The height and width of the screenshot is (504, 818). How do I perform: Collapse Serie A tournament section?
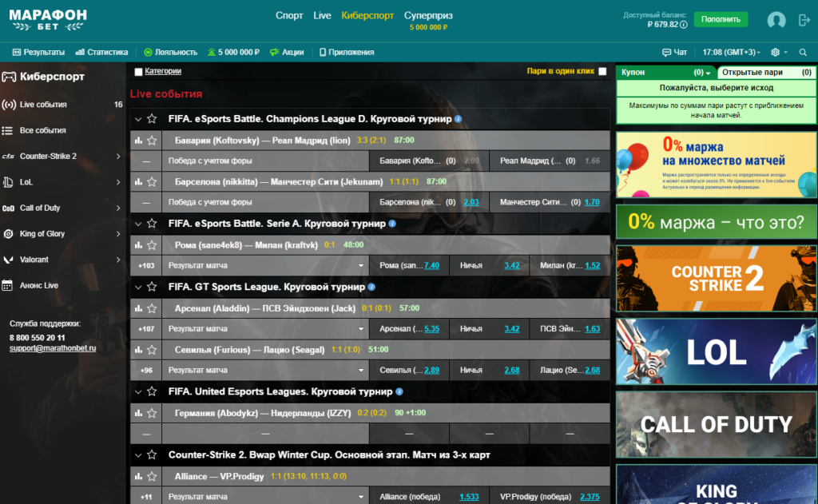(138, 224)
